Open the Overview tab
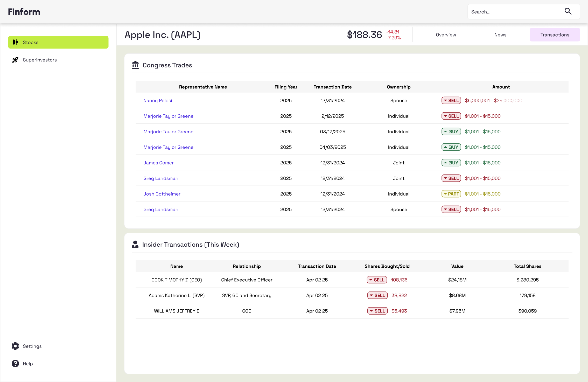Viewport: 588px width, 382px height. tap(446, 35)
